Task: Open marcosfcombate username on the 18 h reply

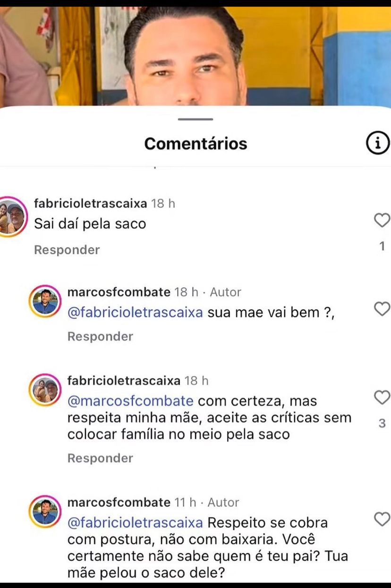Action: pos(119,292)
